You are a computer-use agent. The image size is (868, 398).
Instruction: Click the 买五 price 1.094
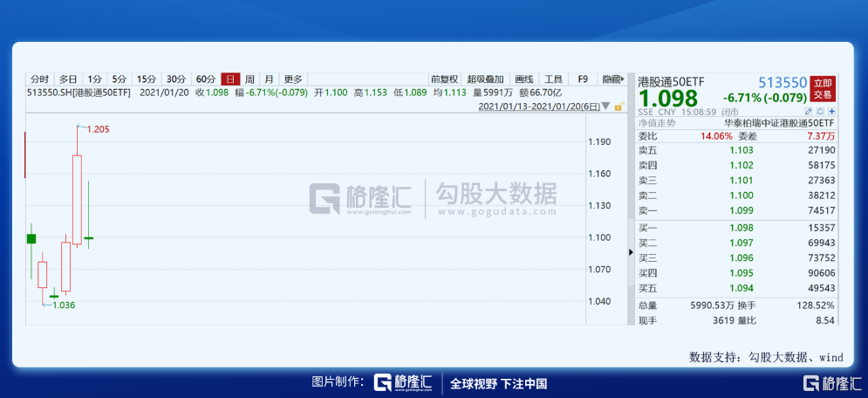coord(742,288)
